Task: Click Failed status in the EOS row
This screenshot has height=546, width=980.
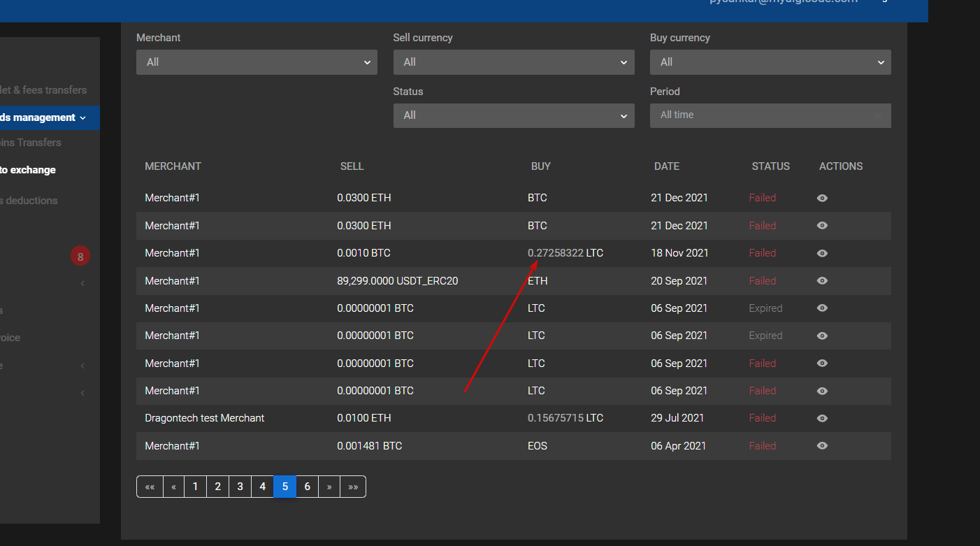Action: point(763,446)
